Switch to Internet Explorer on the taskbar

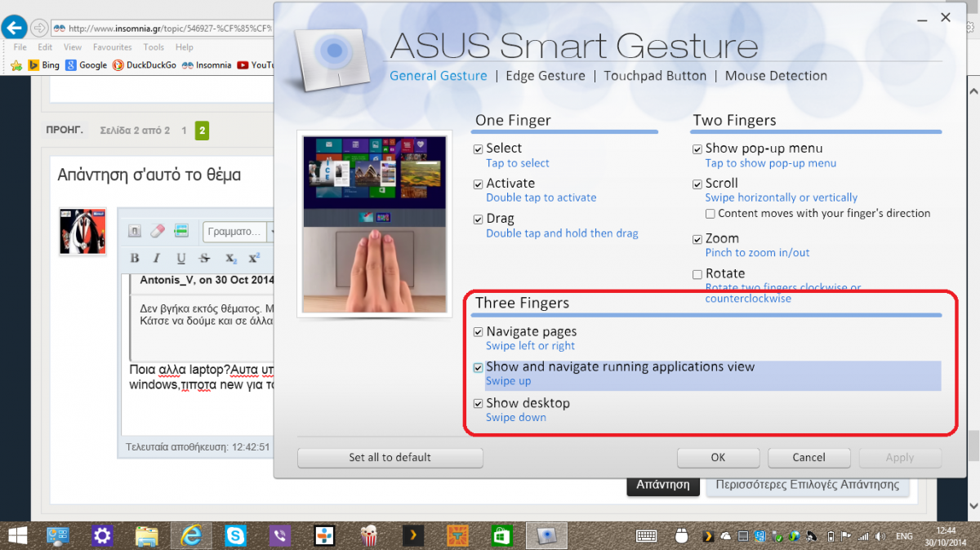pyautogui.click(x=191, y=535)
